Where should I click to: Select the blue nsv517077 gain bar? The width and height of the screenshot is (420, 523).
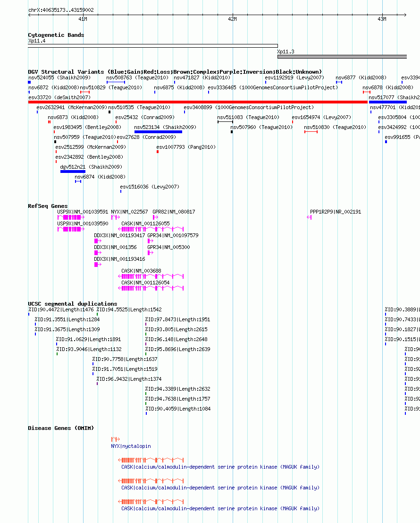click(x=388, y=102)
